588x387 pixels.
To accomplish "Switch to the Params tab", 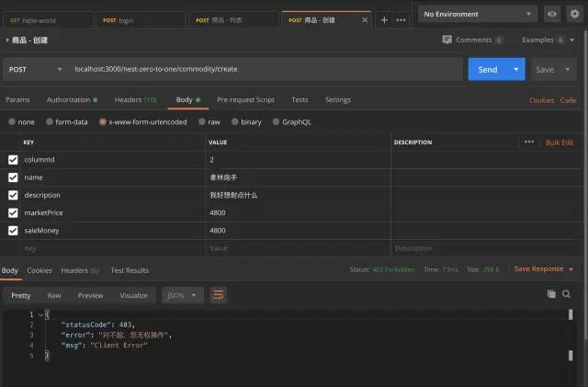I will point(17,100).
